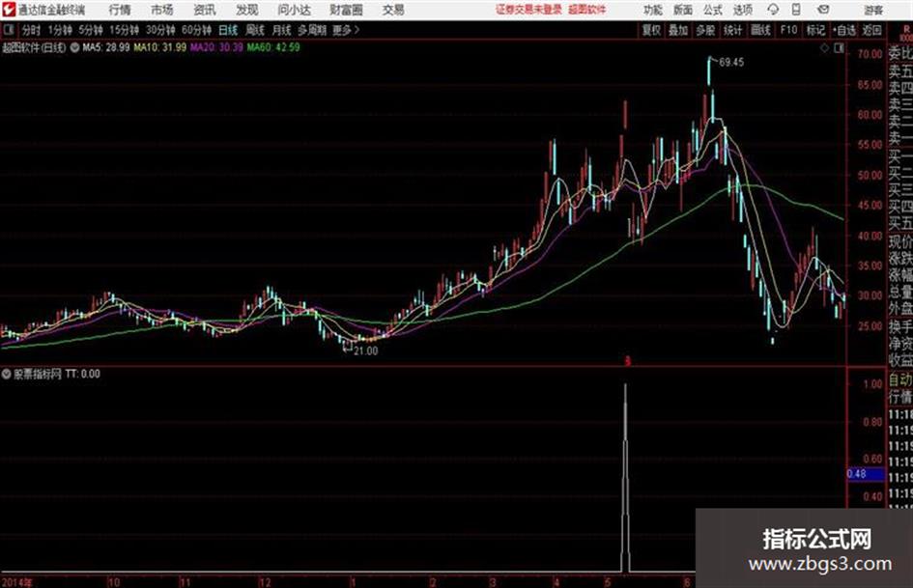Screen dimensions: 913x588
Task: Click the 2014年 date axis label
Action: (x=17, y=582)
